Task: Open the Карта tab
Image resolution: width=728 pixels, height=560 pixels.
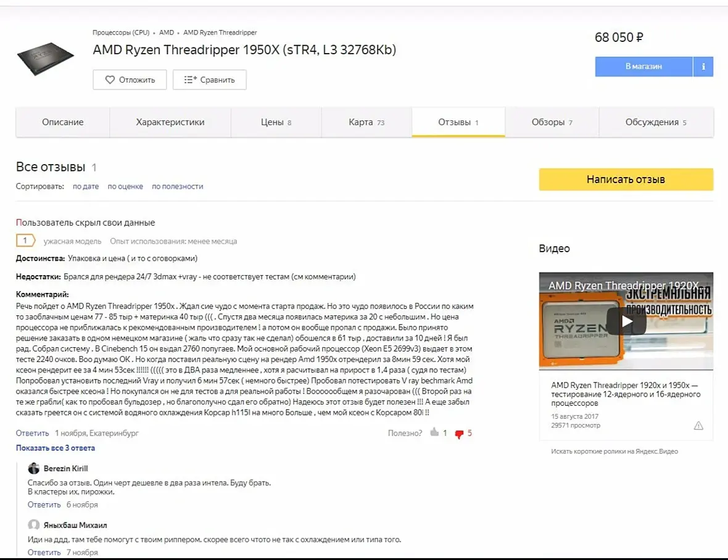Action: (x=366, y=122)
